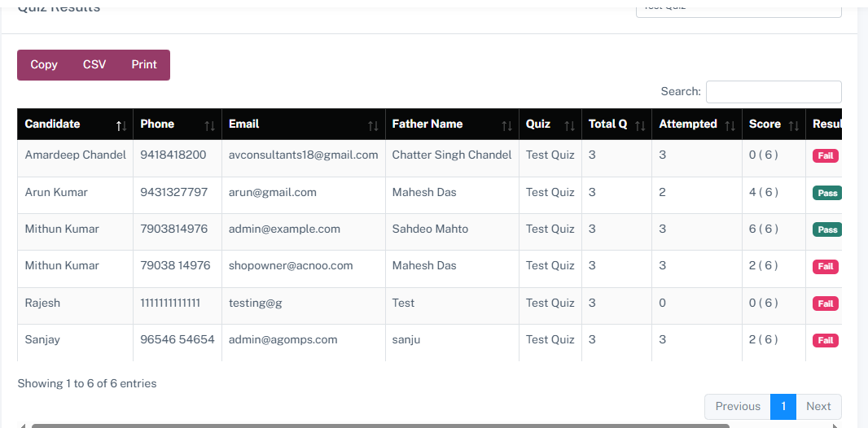The height and width of the screenshot is (428, 868).
Task: Sort by Email using header arrows
Action: point(373,125)
